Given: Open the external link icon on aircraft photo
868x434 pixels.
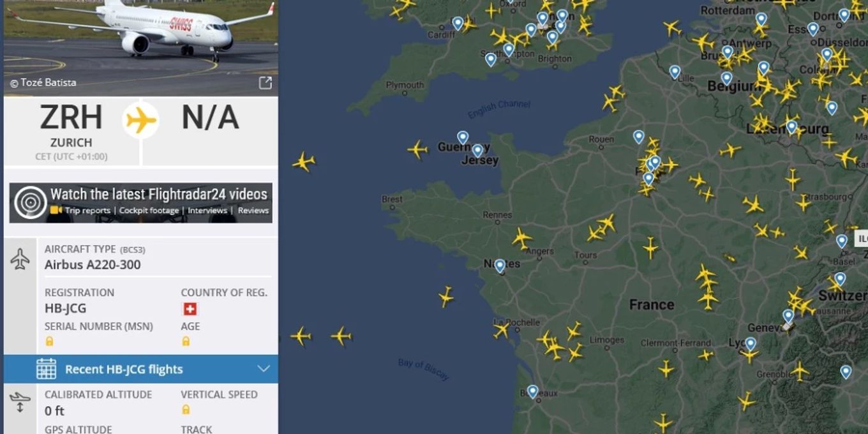Looking at the screenshot, I should 265,83.
